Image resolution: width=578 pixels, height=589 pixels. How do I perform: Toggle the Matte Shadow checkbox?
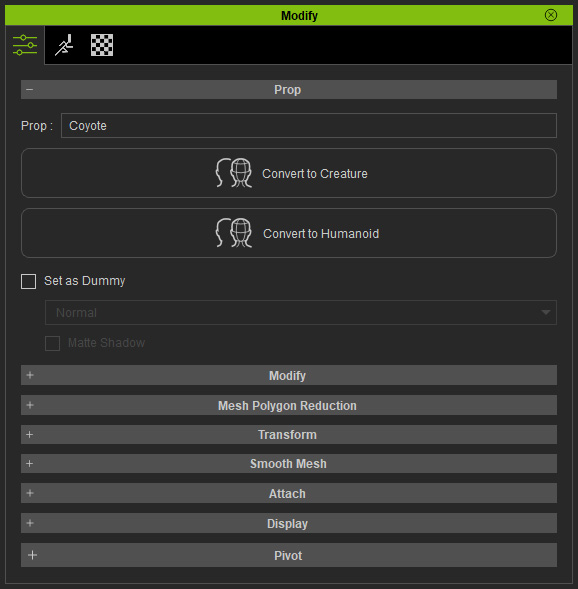[53, 343]
